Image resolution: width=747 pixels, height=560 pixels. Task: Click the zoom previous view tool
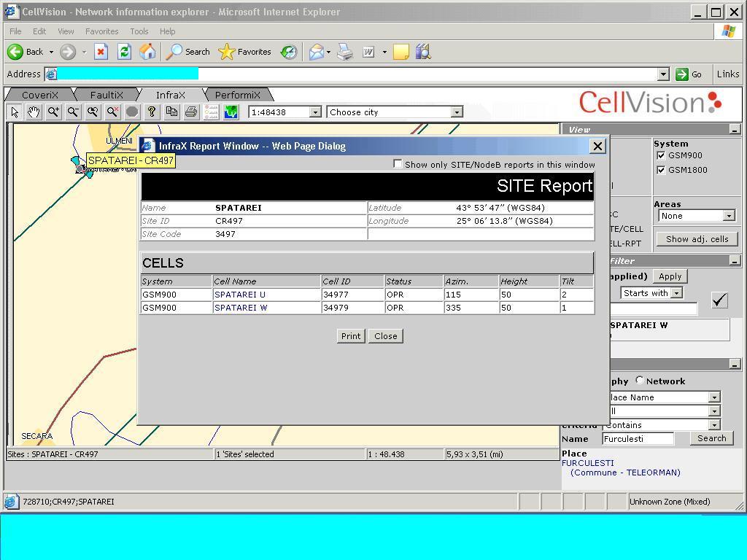(x=93, y=112)
